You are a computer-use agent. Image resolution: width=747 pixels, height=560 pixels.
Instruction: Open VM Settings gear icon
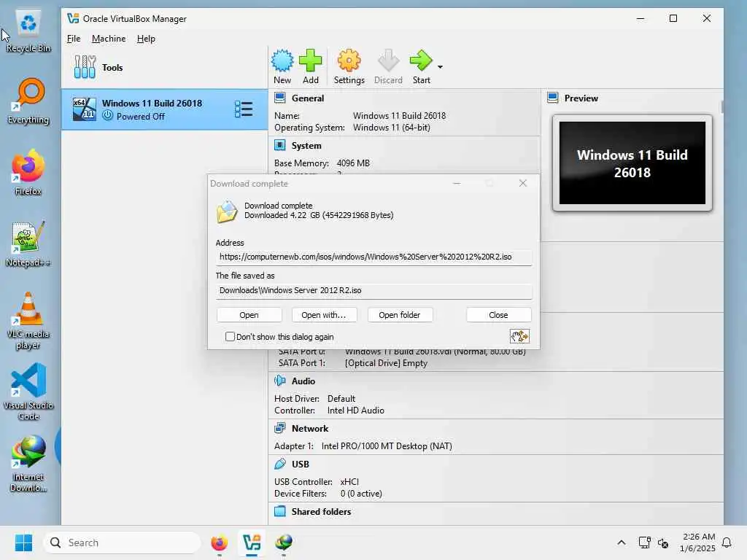(349, 66)
